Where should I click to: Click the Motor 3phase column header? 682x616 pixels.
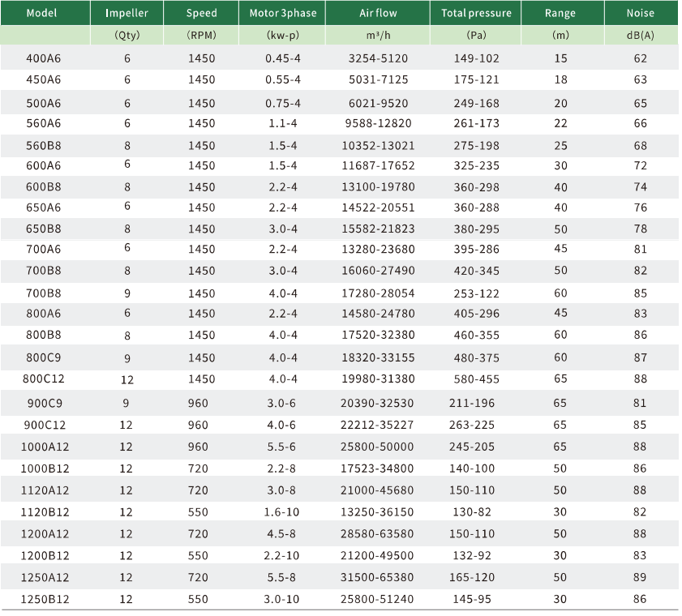pos(283,13)
